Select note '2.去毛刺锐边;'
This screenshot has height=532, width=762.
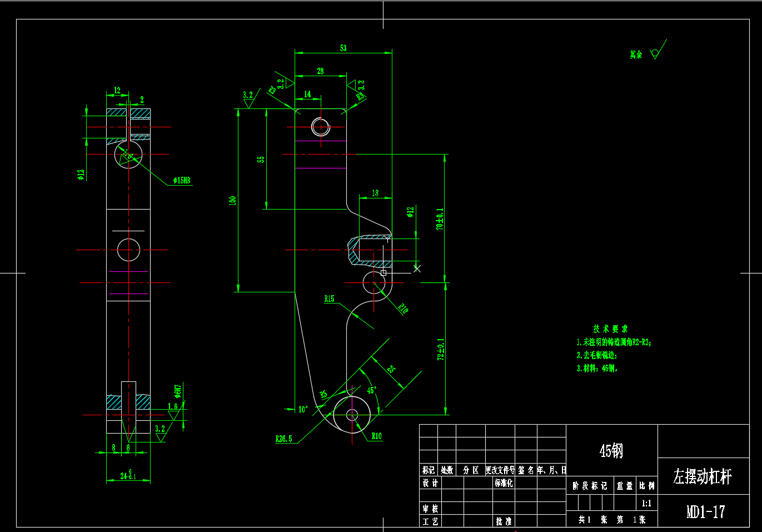[x=597, y=355]
